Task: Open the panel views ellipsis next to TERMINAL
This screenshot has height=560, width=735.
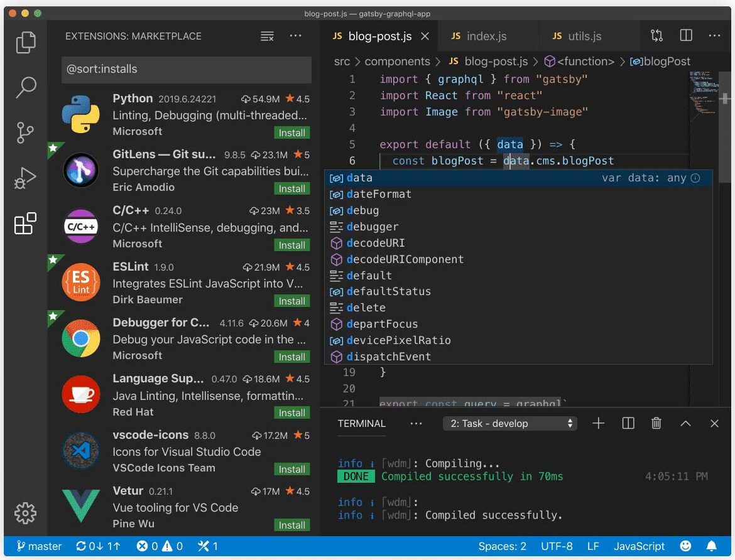Action: coord(416,424)
